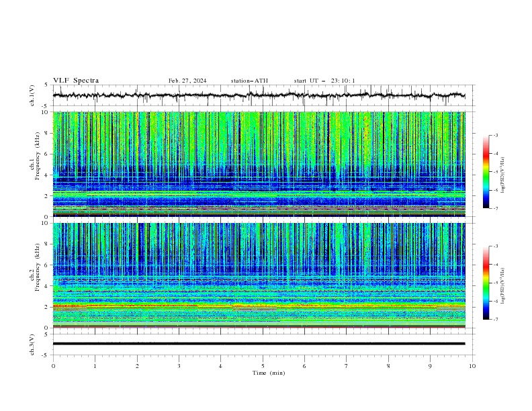Click the time axis tick label "1"
This screenshot has height=411, width=532.
[95, 366]
